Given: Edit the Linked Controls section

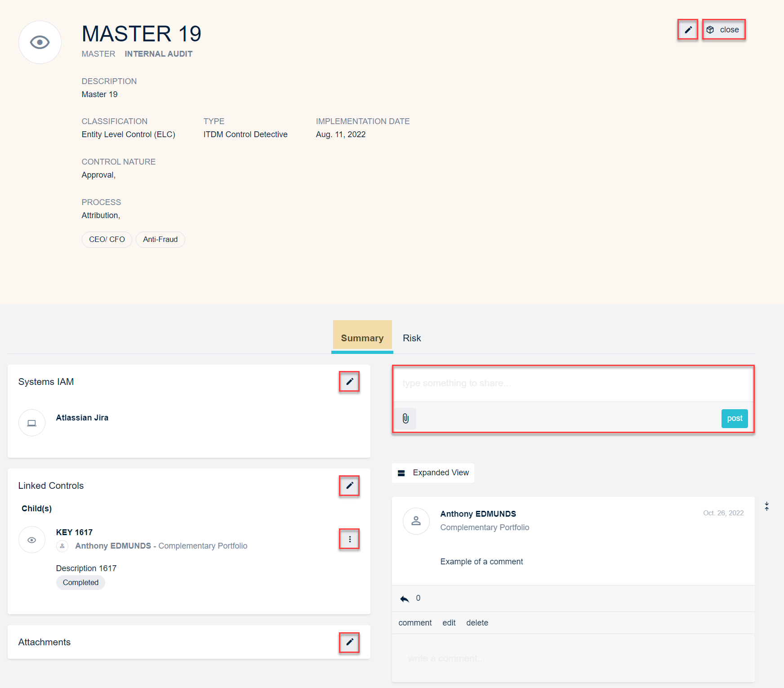Looking at the screenshot, I should pyautogui.click(x=349, y=486).
